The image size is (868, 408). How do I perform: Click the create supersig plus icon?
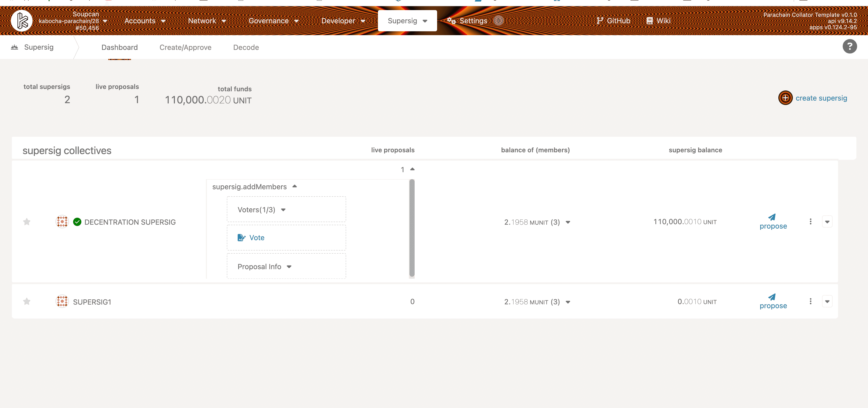tap(785, 98)
